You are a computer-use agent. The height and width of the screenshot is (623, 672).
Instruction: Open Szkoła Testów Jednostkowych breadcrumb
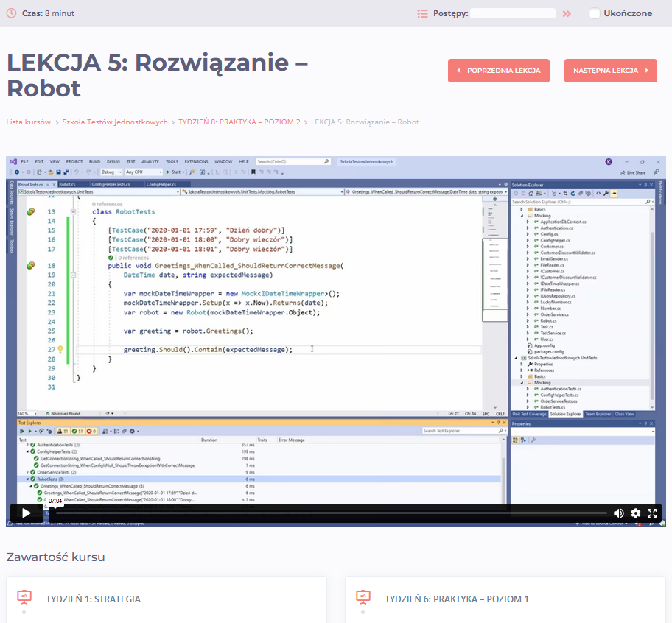pos(115,122)
